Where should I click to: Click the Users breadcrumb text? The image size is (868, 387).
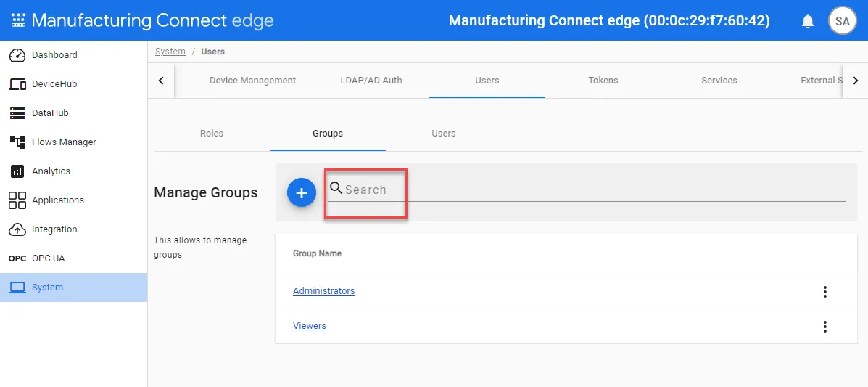click(212, 52)
